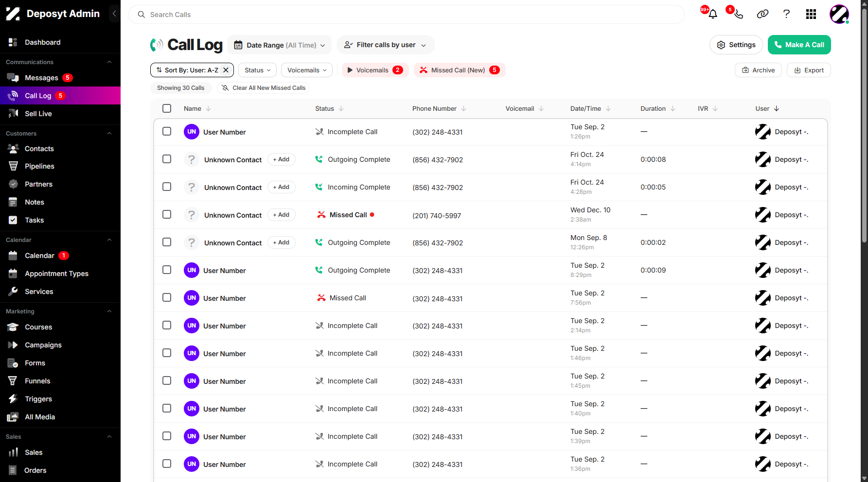The image size is (868, 482).
Task: Remove the Sort By User A-Z filter
Action: pos(226,70)
